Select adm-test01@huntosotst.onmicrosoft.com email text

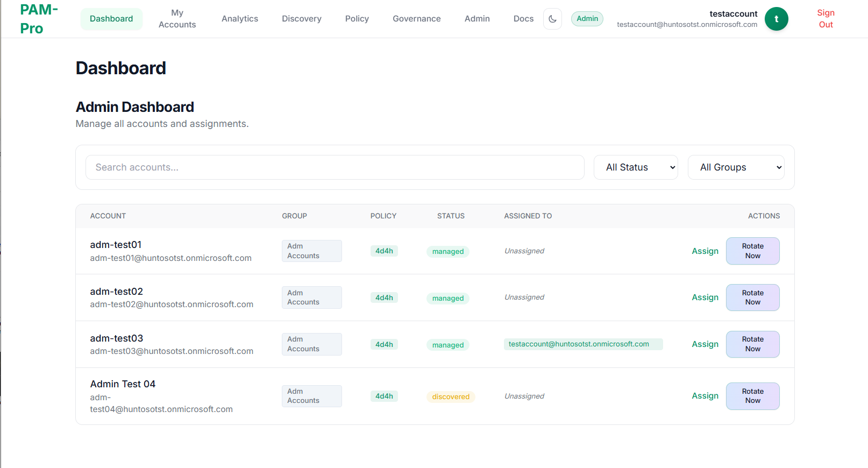pos(170,258)
